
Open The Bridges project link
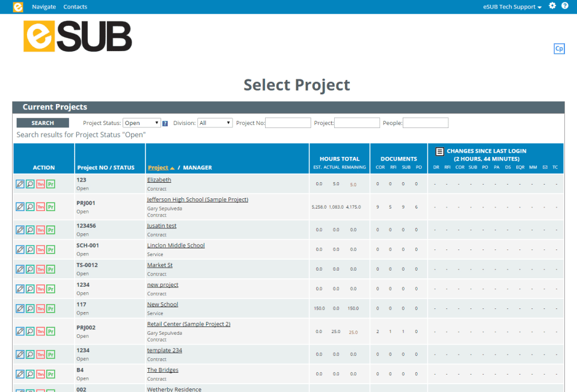click(x=163, y=370)
